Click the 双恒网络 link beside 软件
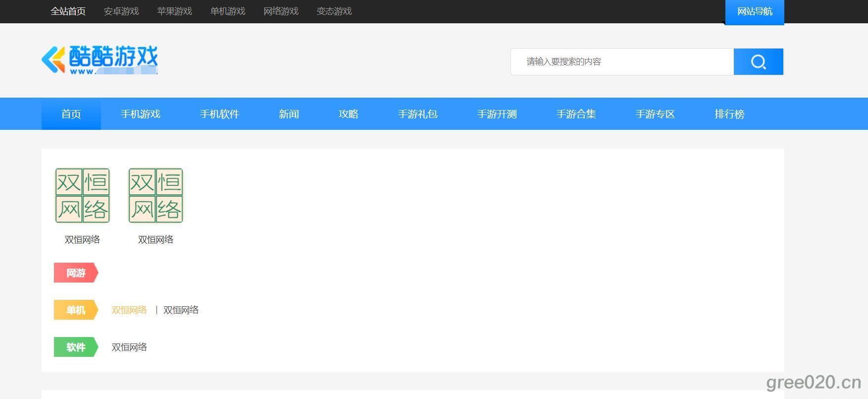Screen dimensions: 868x399 [x=129, y=347]
